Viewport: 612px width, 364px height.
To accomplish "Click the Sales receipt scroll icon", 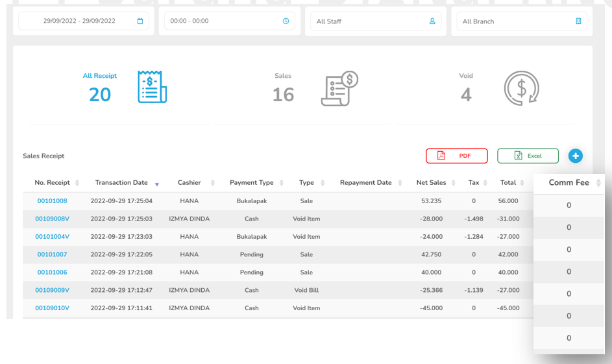I will click(339, 89).
